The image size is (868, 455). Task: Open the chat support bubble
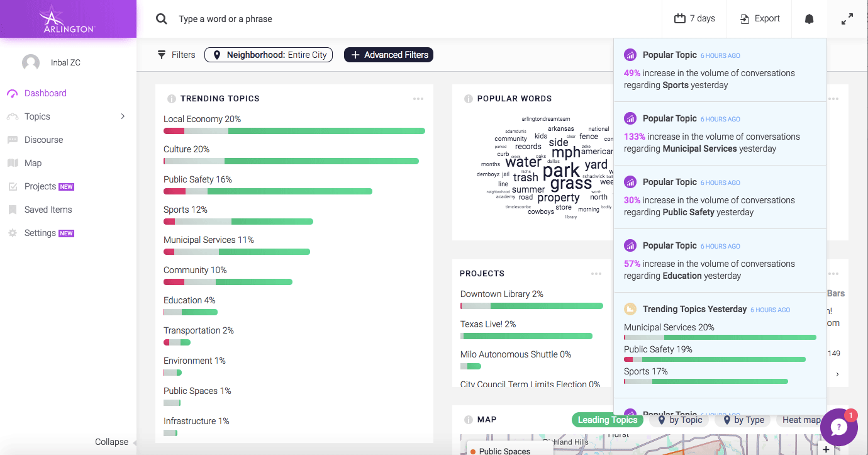click(839, 427)
